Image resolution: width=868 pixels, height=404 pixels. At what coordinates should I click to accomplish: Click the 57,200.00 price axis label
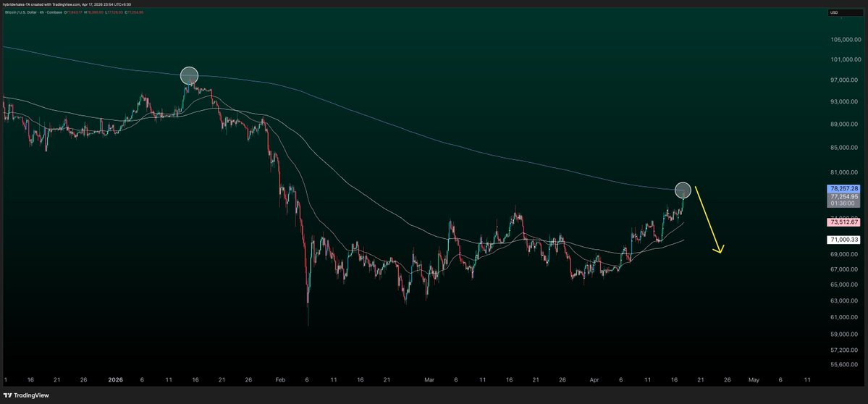pos(844,350)
